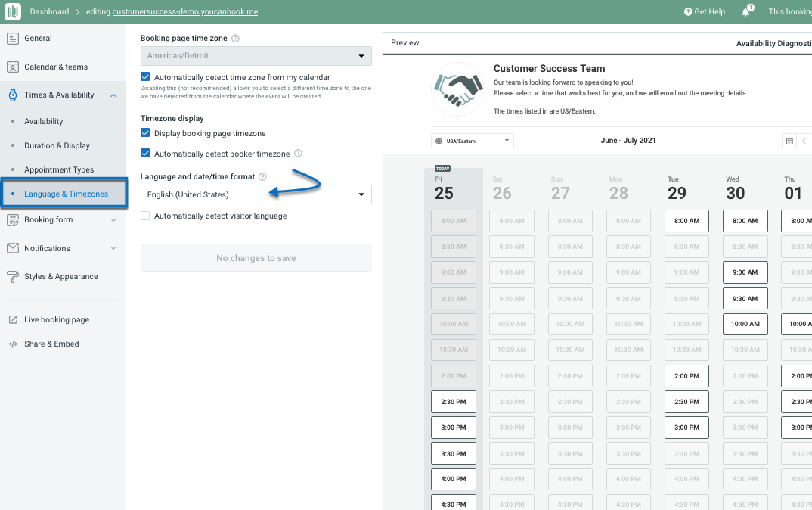812x510 pixels.
Task: Click the YouCanBook.me logo icon
Action: [12, 11]
